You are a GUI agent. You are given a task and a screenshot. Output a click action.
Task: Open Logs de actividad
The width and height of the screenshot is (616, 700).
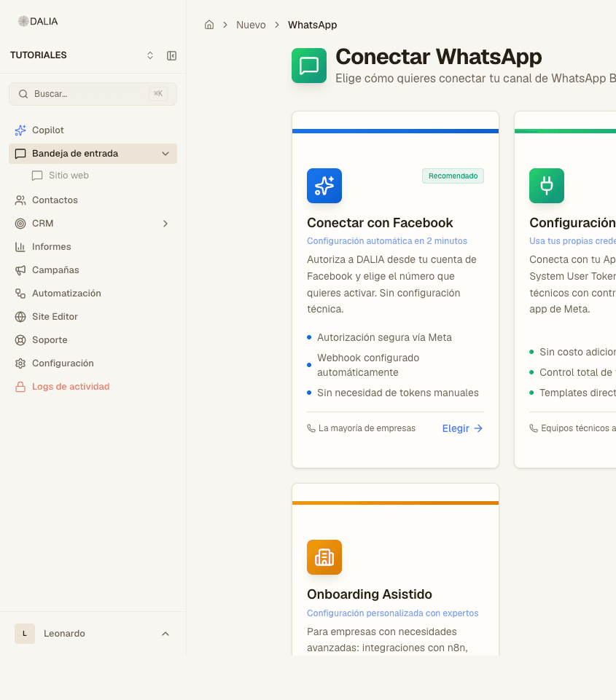[93, 387]
